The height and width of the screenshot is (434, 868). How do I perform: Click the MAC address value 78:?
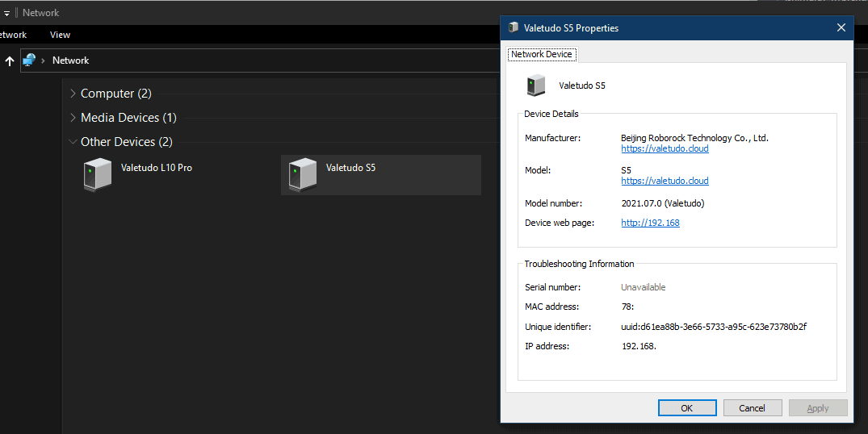627,307
